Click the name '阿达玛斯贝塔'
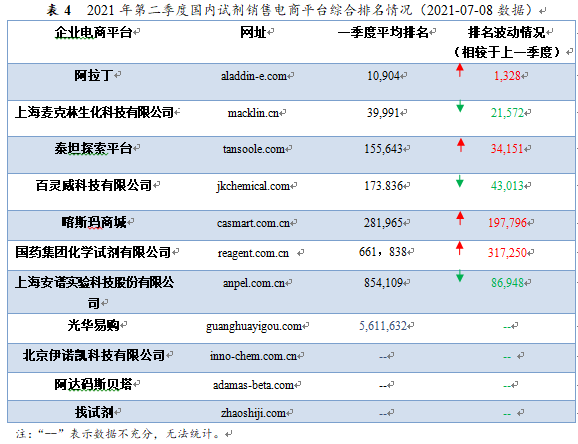 tap(93, 385)
